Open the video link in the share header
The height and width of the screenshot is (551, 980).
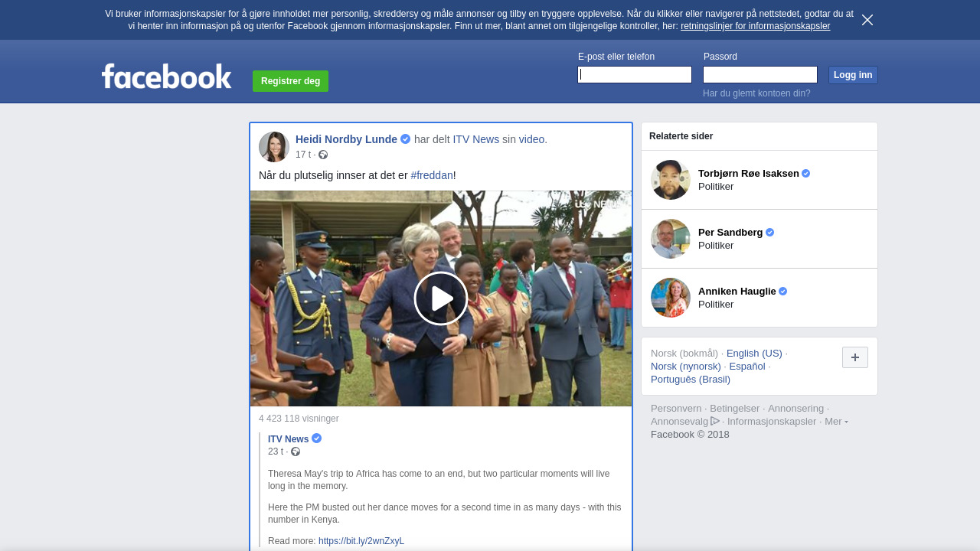[531, 139]
